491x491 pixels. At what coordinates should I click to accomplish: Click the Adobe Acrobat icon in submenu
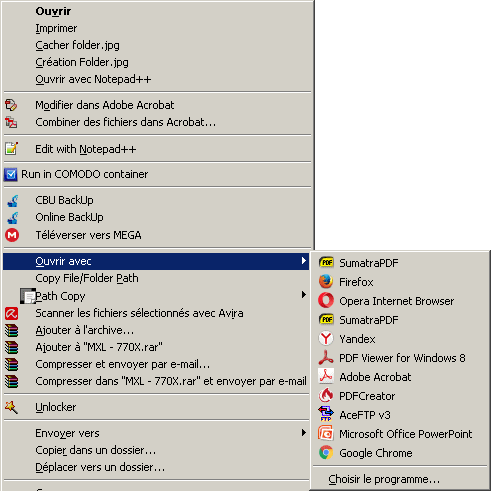(326, 377)
